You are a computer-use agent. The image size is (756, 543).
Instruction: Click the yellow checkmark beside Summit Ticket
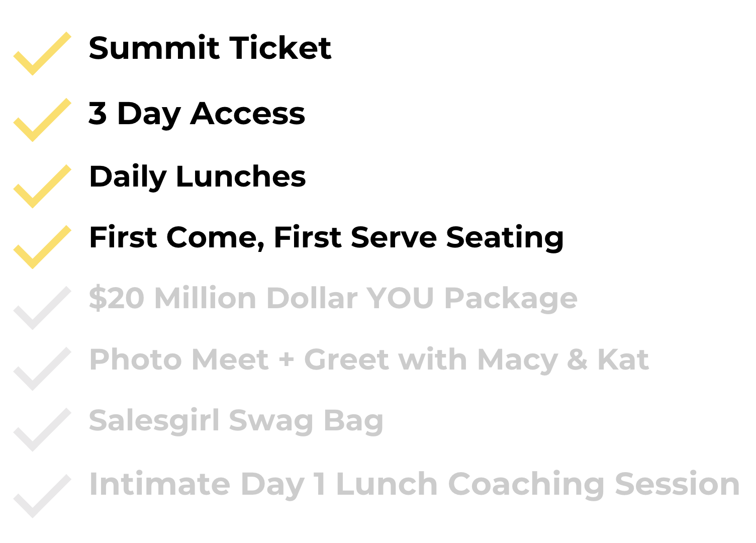(41, 54)
